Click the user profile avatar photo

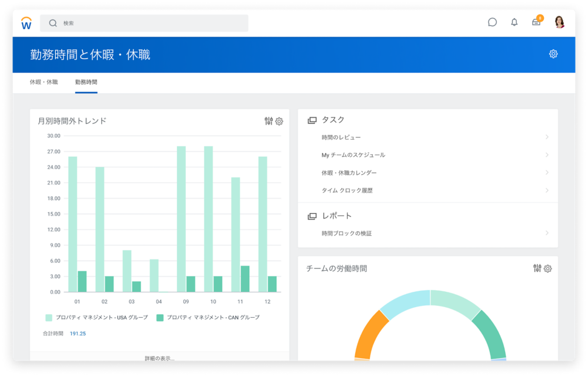pyautogui.click(x=559, y=22)
